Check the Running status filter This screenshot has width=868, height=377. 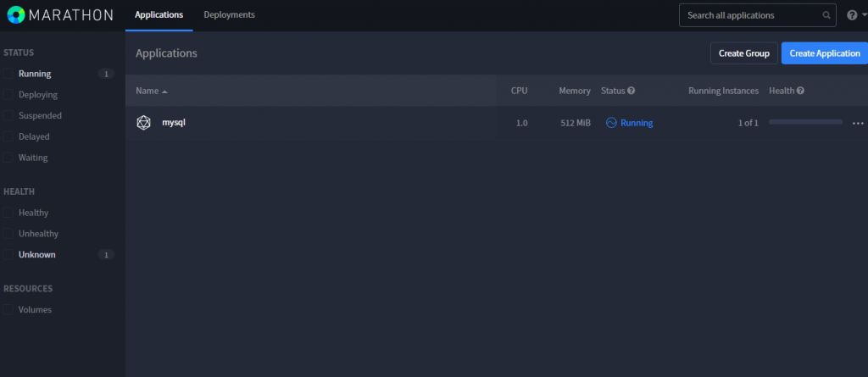coord(8,74)
